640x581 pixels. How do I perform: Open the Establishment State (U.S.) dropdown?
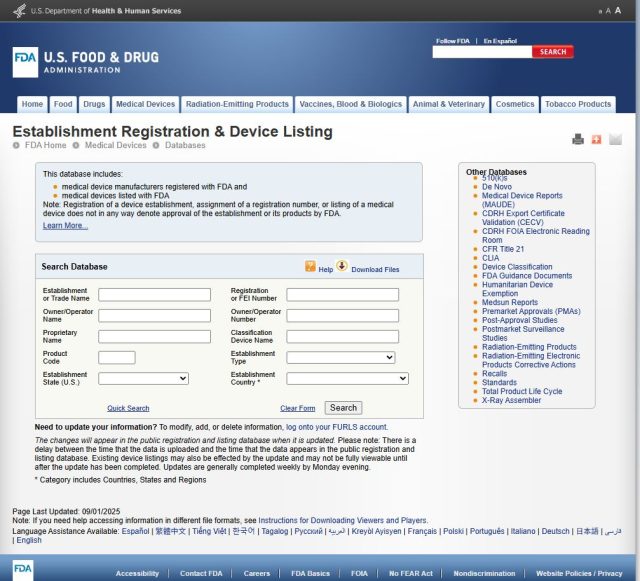[x=143, y=378]
